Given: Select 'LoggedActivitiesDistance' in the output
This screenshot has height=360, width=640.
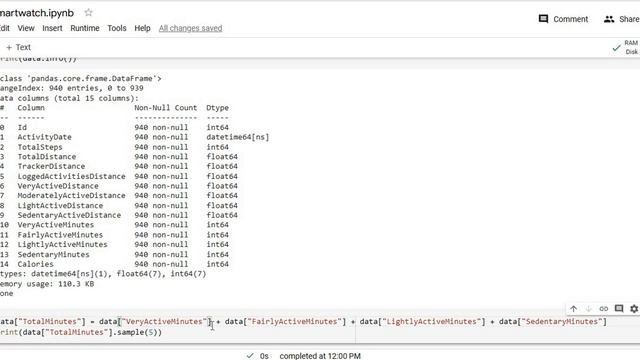Looking at the screenshot, I should click(71, 176).
